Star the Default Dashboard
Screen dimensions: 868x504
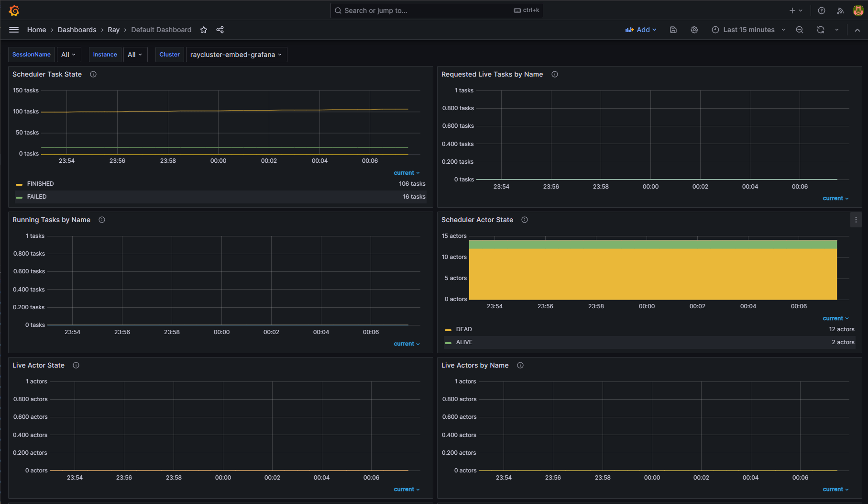[204, 30]
